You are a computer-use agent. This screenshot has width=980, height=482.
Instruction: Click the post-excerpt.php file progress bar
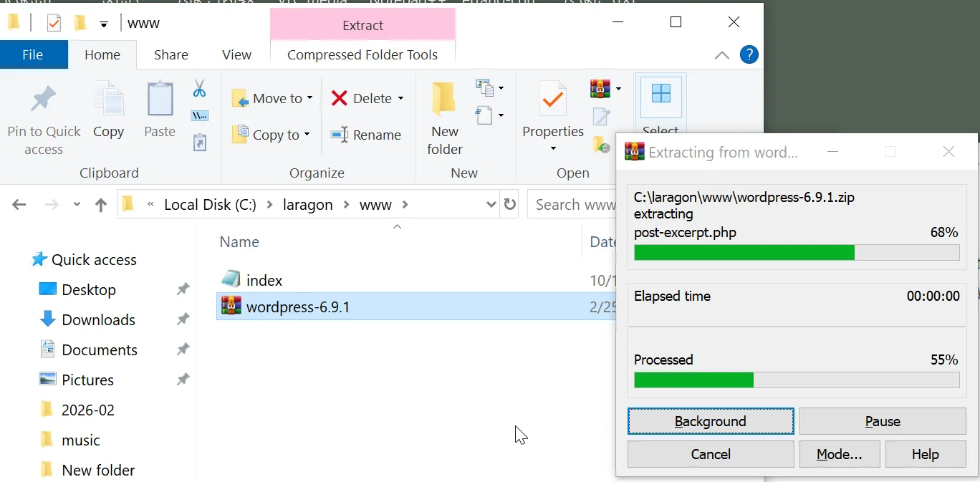(797, 252)
